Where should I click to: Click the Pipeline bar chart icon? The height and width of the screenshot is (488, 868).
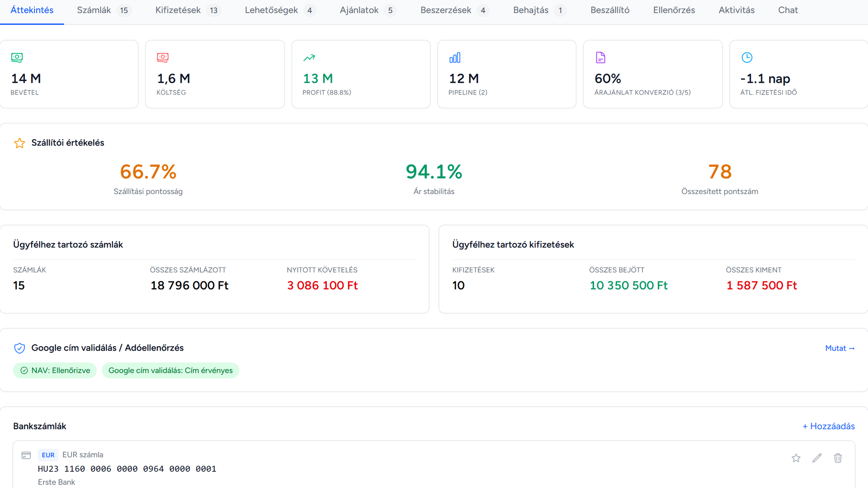pos(455,57)
